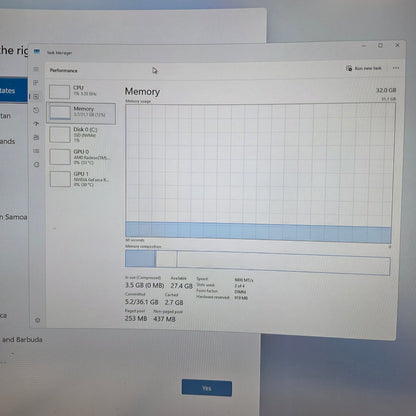This screenshot has width=416, height=416.
Task: Select the 'and Barbuda' entry in setup list
Action: point(22,340)
